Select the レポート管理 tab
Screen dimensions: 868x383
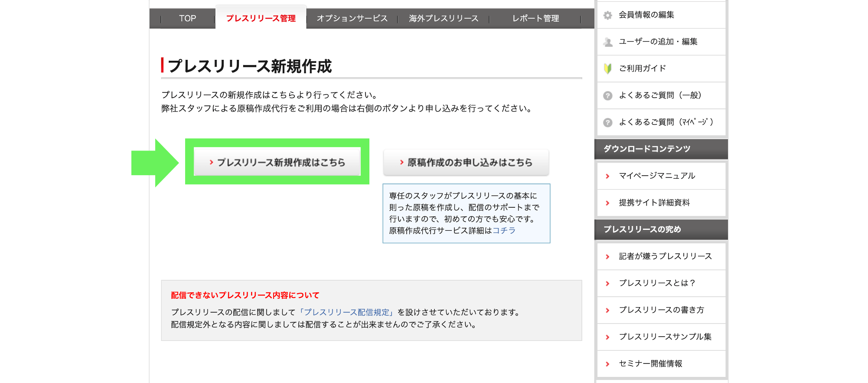[535, 19]
